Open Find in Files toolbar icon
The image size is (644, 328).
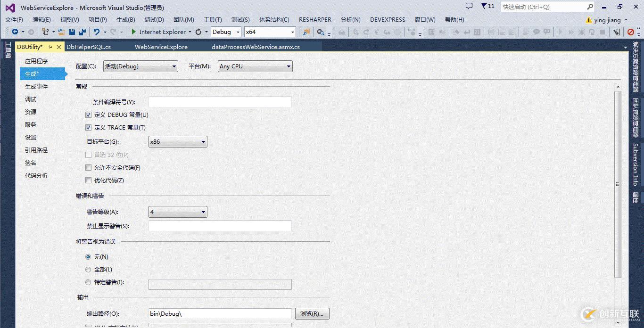306,32
